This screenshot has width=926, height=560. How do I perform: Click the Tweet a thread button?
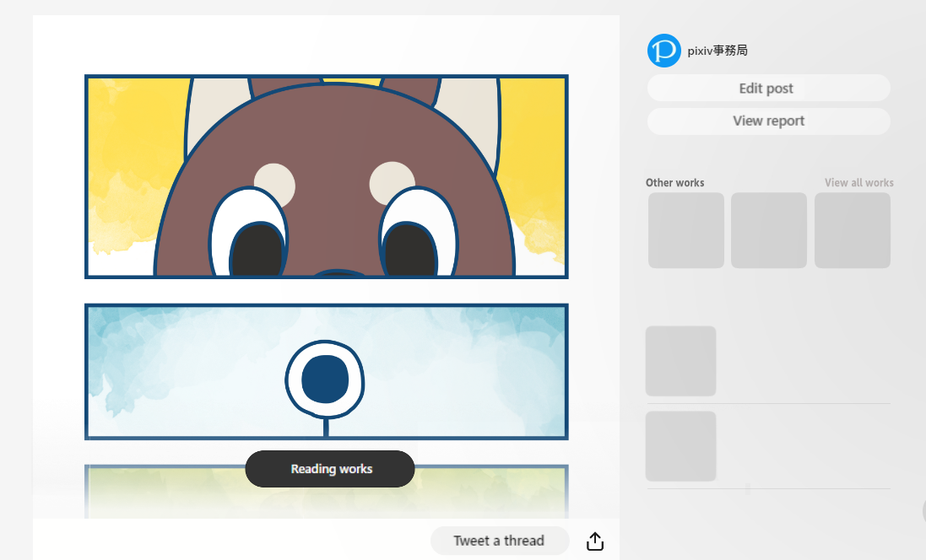[499, 541]
